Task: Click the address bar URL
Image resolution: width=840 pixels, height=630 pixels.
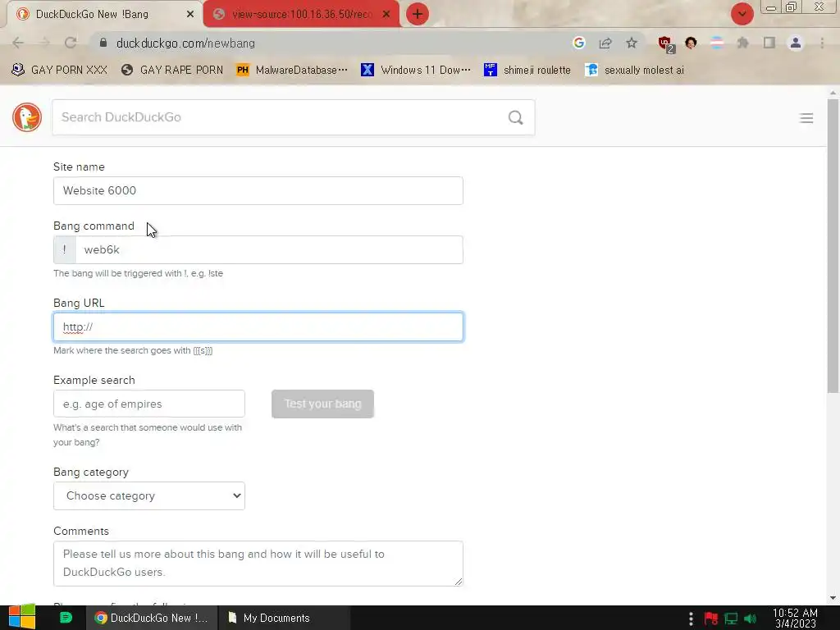Action: (x=185, y=43)
